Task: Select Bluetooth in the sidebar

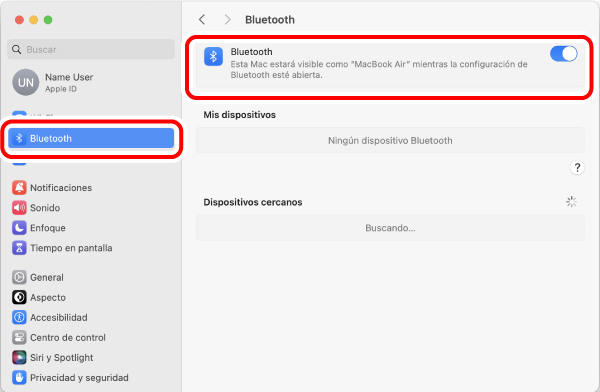Action: click(91, 138)
